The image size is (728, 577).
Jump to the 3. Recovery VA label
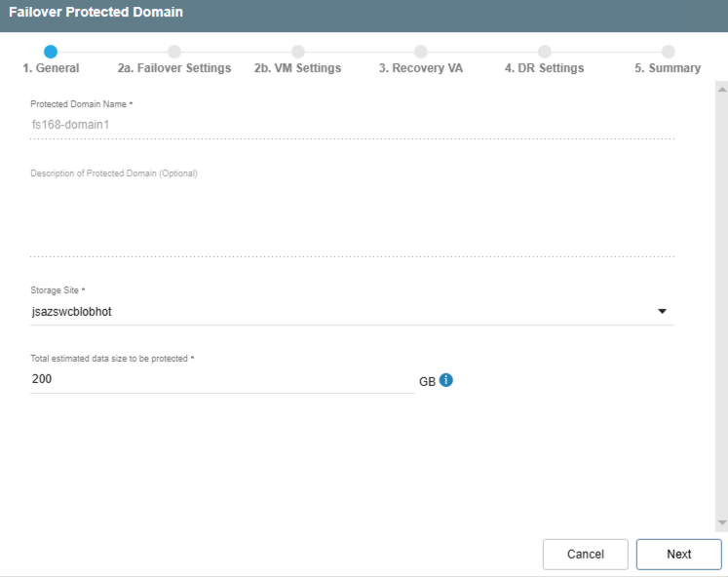click(421, 68)
